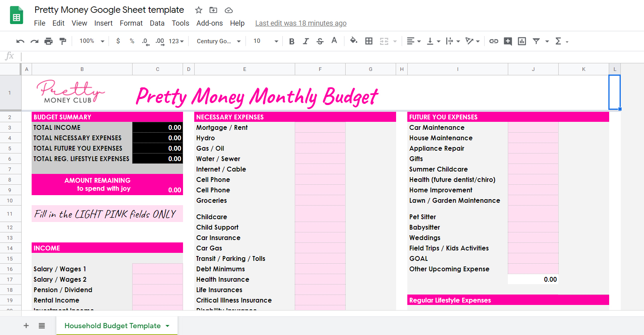Image resolution: width=644 pixels, height=335 pixels.
Task: Click the all sheets list button
Action: point(42,326)
